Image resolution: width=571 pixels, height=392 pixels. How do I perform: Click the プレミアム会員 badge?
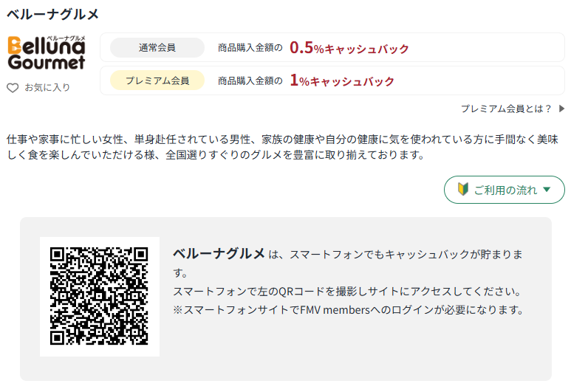click(x=157, y=80)
